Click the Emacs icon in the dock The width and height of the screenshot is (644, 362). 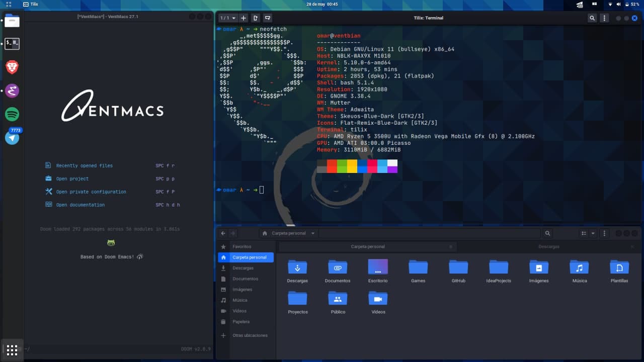click(12, 90)
